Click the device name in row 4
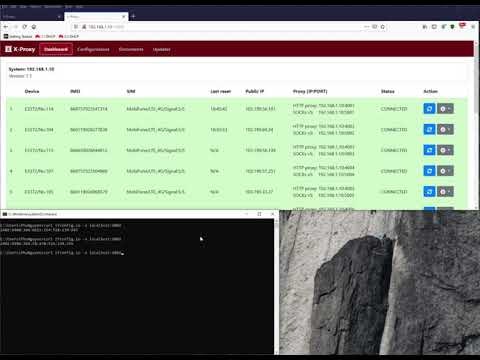 coord(39,171)
